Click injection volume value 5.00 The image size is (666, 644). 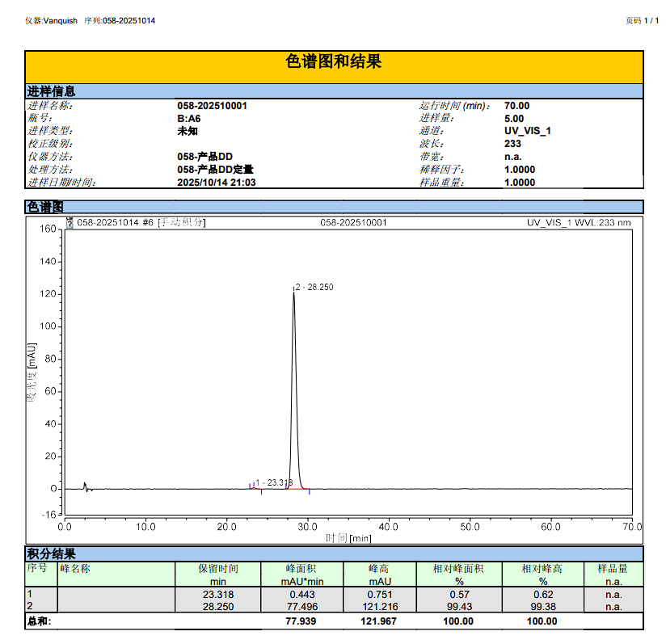click(514, 119)
